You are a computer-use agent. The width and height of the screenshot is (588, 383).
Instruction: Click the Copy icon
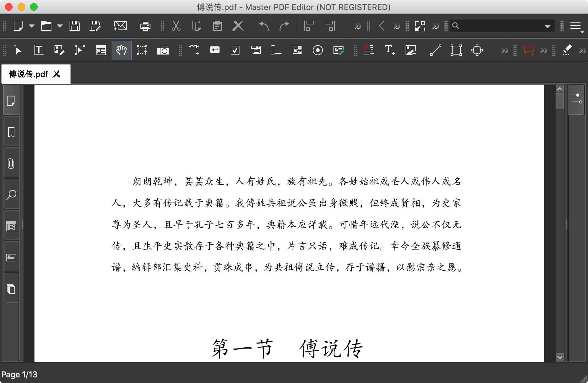click(197, 26)
